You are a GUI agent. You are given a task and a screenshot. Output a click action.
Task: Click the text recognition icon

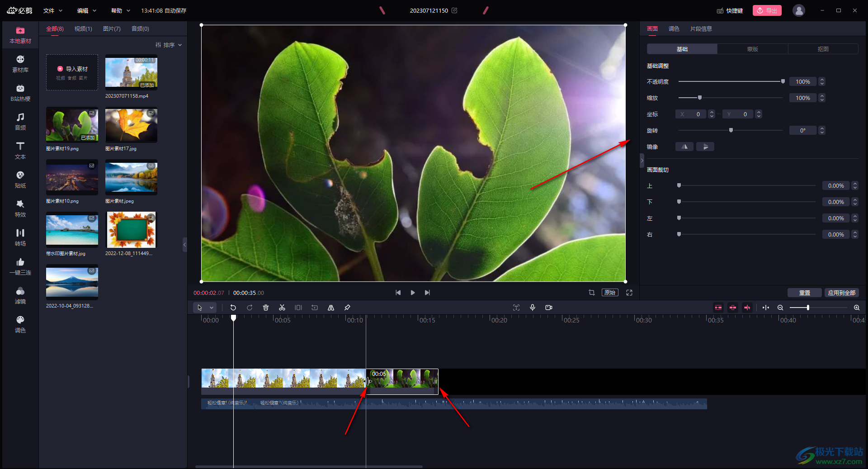click(x=516, y=308)
